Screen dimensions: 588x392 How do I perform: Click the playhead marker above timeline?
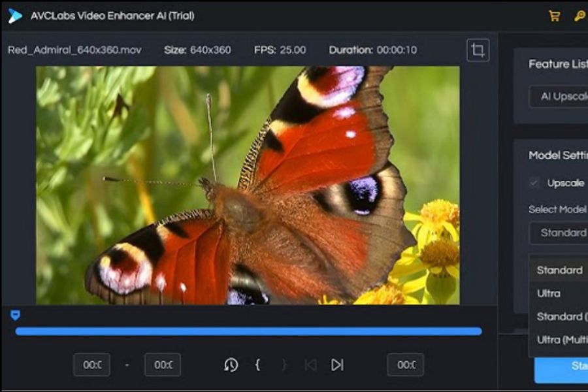coord(15,316)
